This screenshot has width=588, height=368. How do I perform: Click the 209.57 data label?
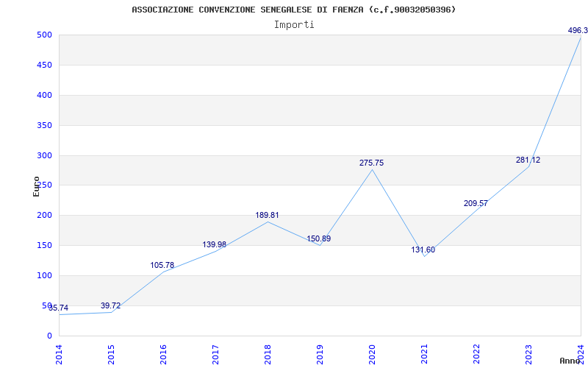pyautogui.click(x=476, y=204)
